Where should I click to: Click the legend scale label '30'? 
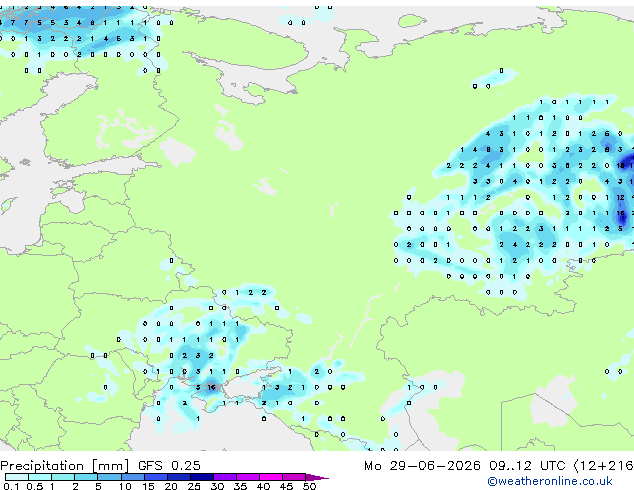click(218, 486)
